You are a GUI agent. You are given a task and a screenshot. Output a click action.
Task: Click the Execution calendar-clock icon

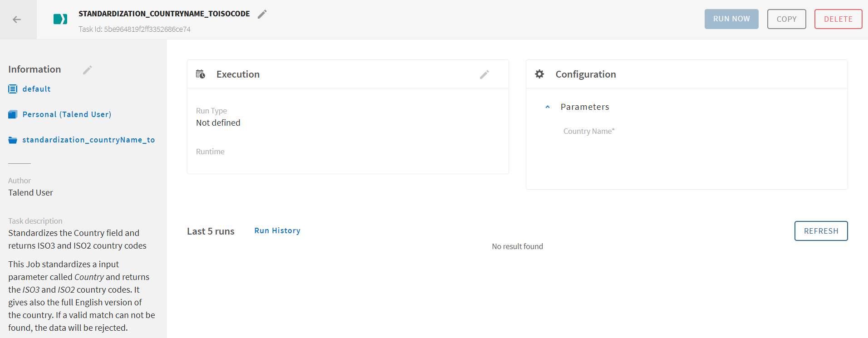(x=201, y=74)
